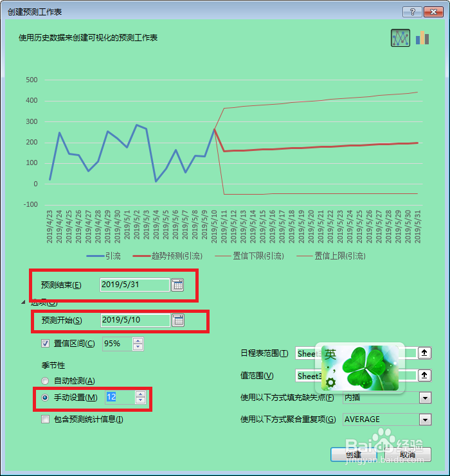The width and height of the screenshot is (450, 476).
Task: Click the 日程表范围 range input field
Action: tap(356, 353)
